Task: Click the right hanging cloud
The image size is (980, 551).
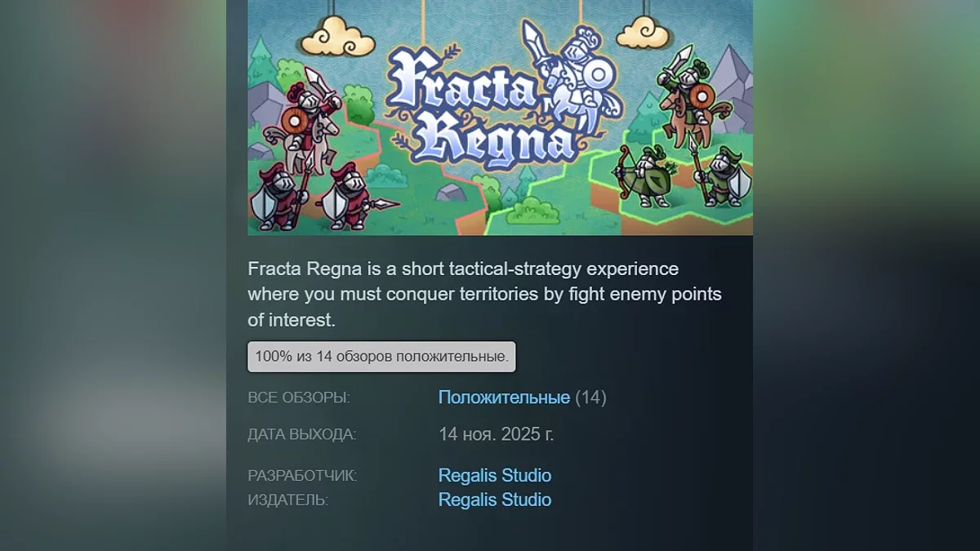Action: 644,31
